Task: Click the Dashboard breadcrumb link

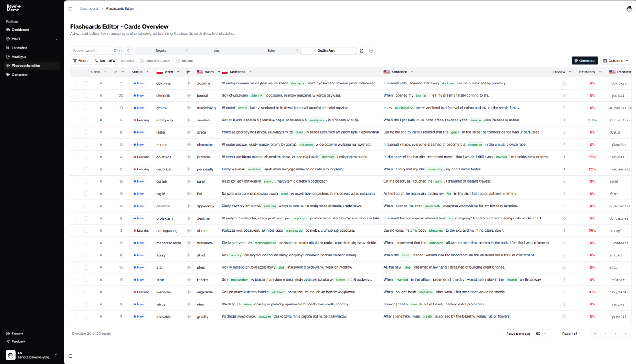Action: (x=89, y=8)
